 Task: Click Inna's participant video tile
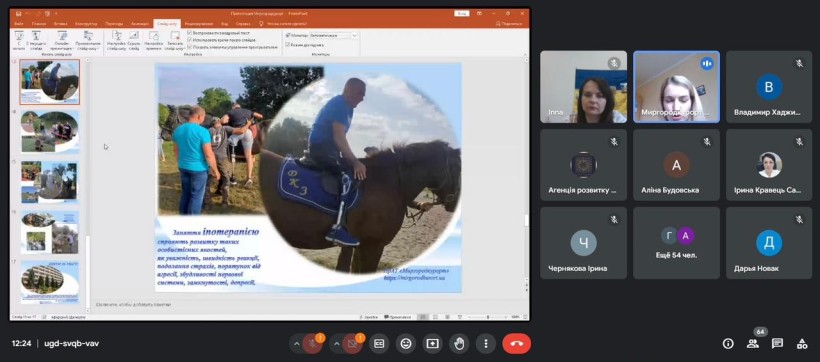pos(584,87)
